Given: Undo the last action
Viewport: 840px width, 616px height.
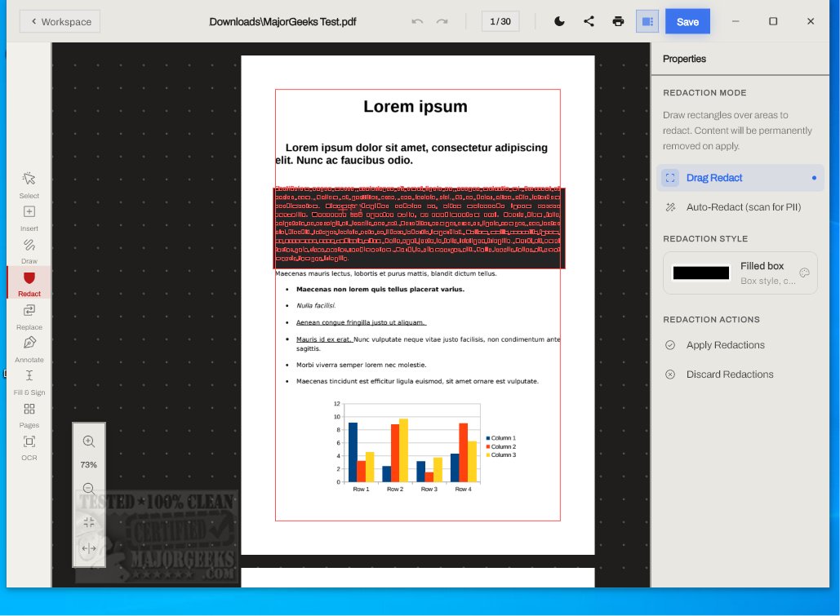Looking at the screenshot, I should [417, 21].
